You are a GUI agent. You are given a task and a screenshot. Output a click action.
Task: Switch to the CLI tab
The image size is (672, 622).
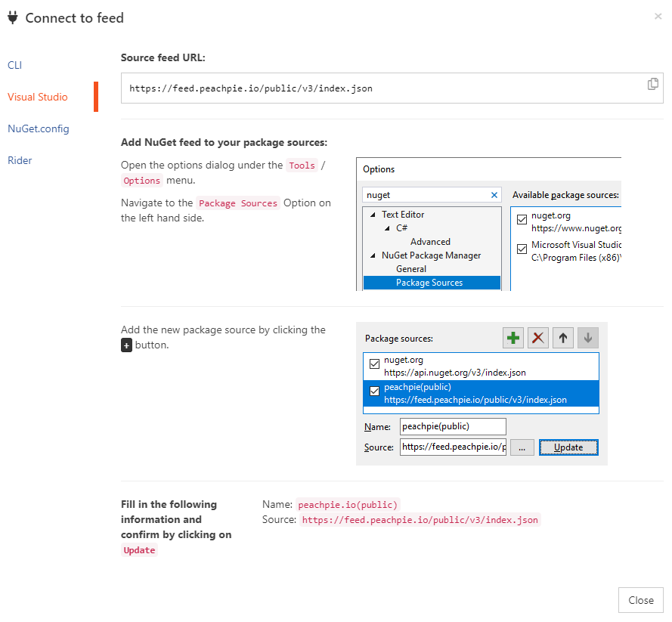click(x=14, y=65)
